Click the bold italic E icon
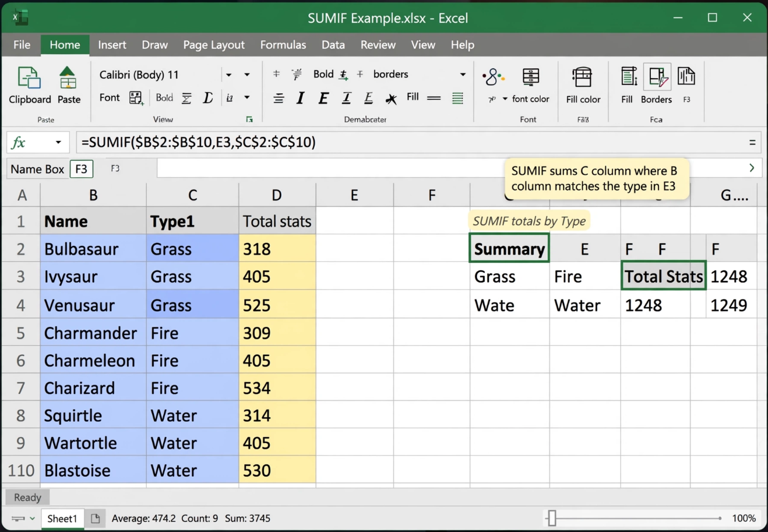768x532 pixels. pyautogui.click(x=323, y=98)
